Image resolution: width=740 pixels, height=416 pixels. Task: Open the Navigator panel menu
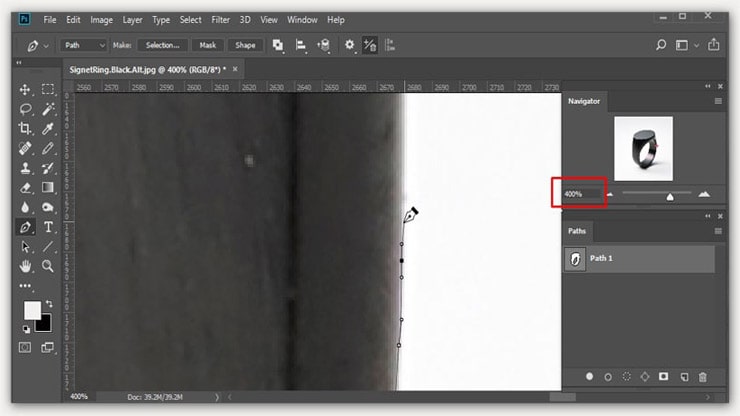point(717,101)
